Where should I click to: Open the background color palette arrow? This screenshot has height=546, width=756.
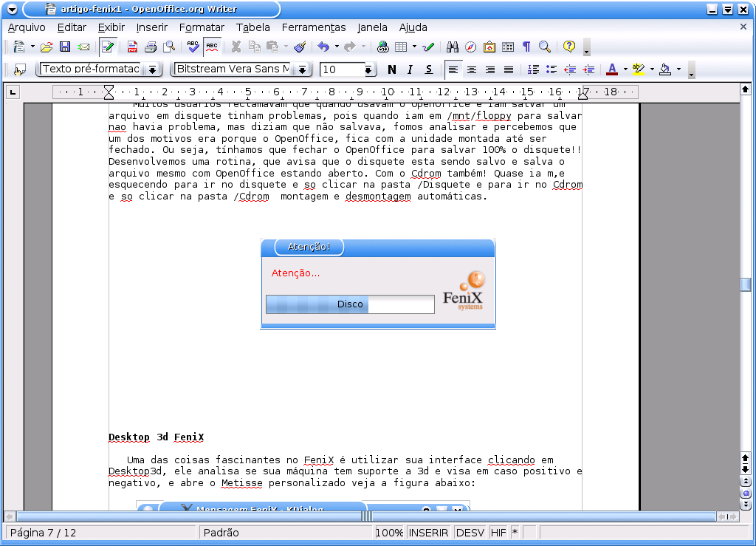(678, 70)
